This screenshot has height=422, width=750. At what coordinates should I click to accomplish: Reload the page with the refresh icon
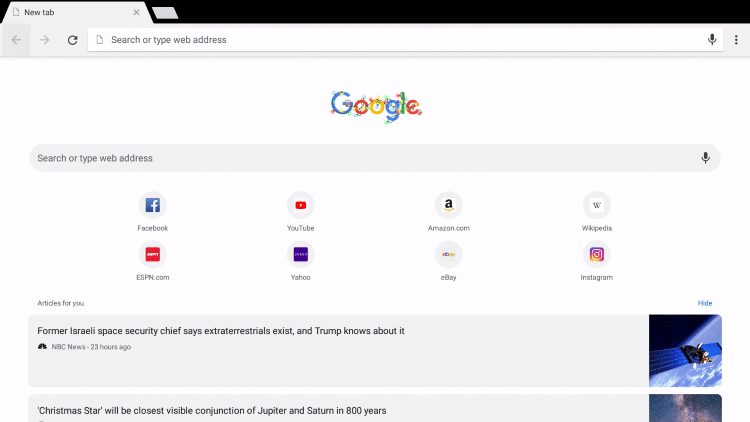(x=72, y=40)
